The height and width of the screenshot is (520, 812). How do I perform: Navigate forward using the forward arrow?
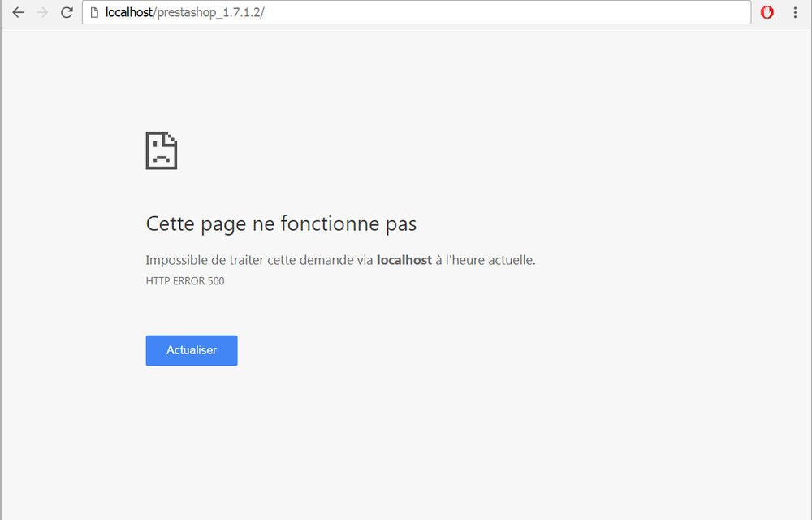42,12
